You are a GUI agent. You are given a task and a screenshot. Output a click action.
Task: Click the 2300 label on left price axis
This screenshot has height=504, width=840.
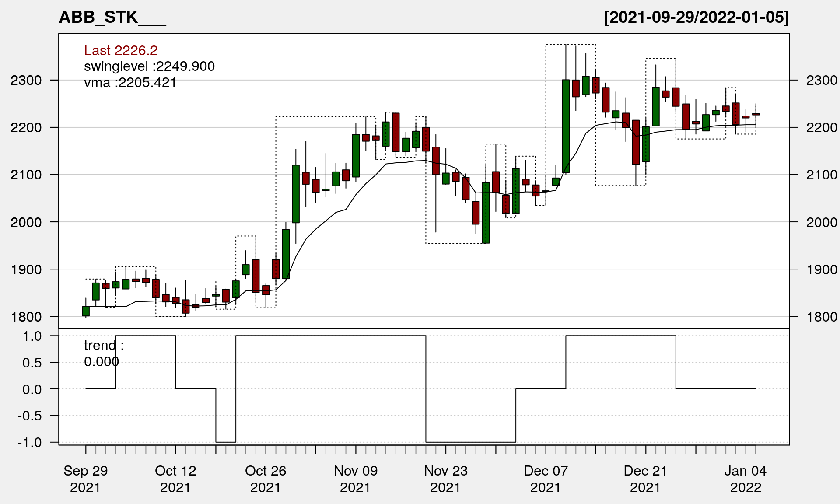[x=26, y=80]
